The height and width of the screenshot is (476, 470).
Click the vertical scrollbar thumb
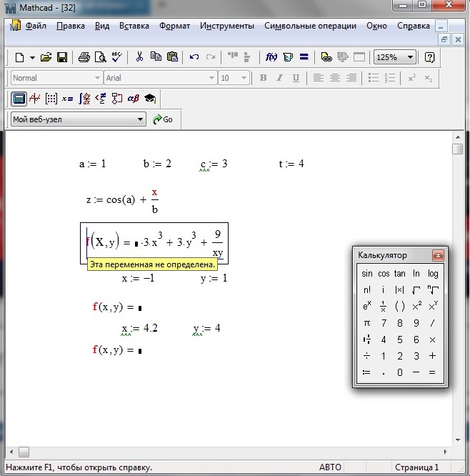pyautogui.click(x=457, y=149)
